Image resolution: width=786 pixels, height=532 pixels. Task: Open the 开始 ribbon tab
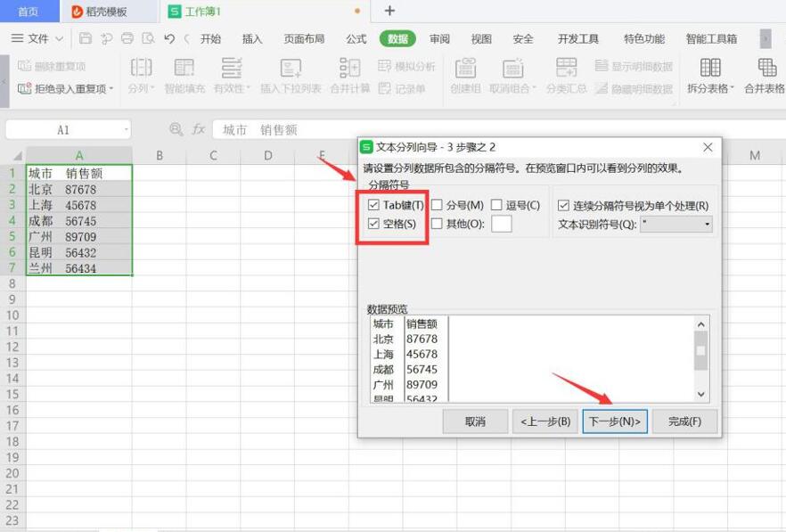tap(210, 38)
